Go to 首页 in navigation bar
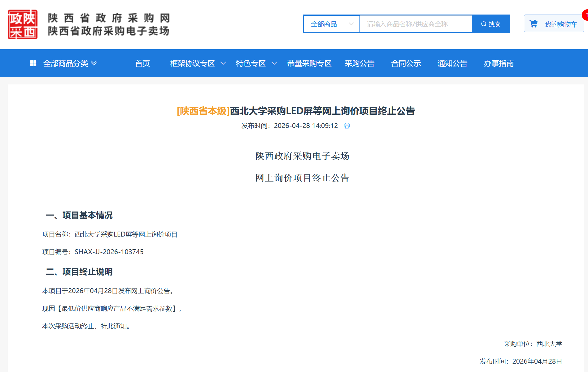 (x=142, y=63)
